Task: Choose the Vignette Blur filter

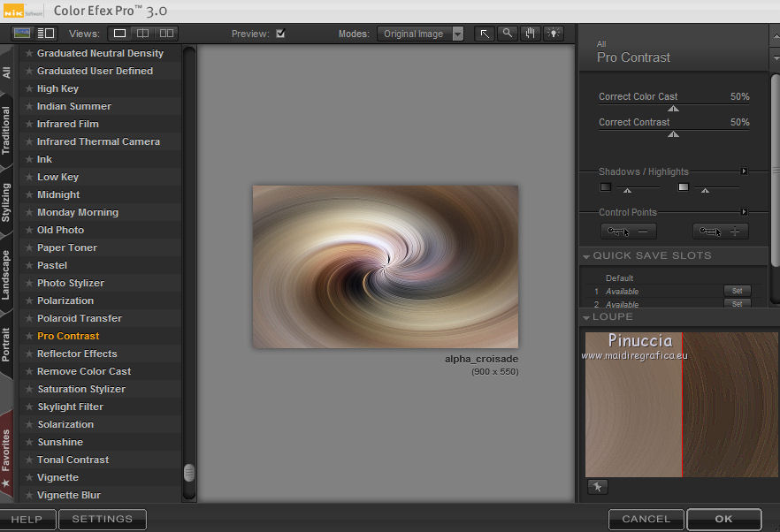Action: tap(68, 495)
